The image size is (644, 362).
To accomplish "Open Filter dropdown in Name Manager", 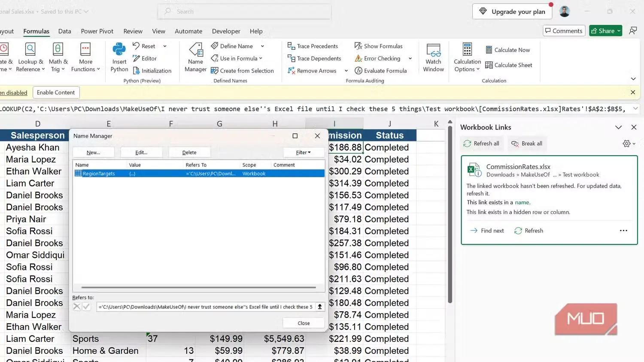I will point(303,152).
